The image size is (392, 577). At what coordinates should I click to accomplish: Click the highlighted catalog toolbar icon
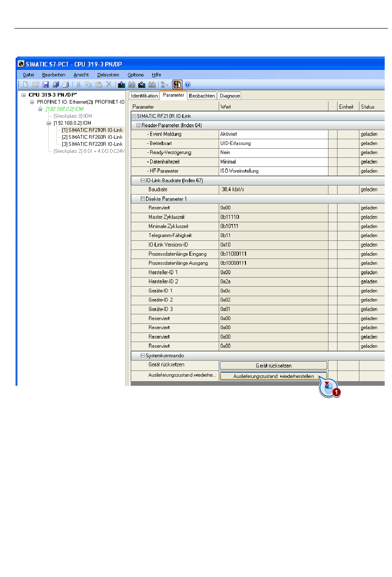click(x=177, y=85)
